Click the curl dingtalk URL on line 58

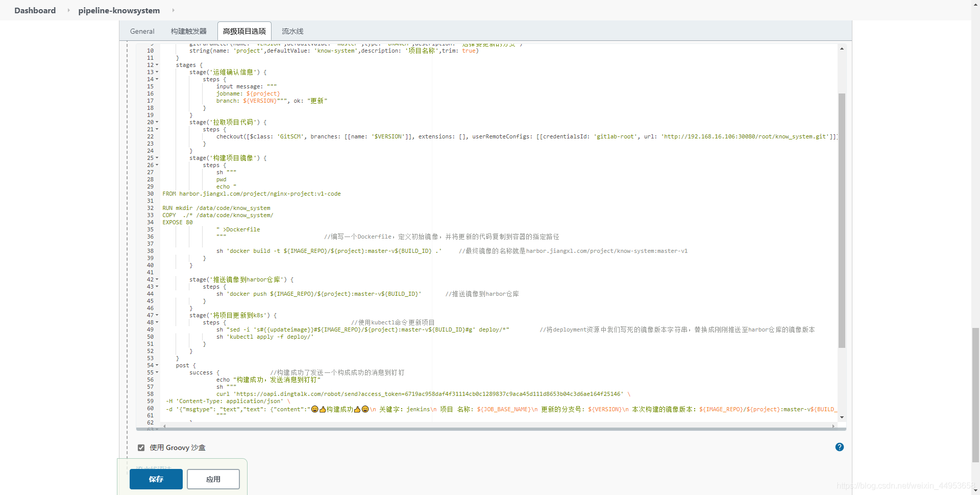pyautogui.click(x=423, y=394)
